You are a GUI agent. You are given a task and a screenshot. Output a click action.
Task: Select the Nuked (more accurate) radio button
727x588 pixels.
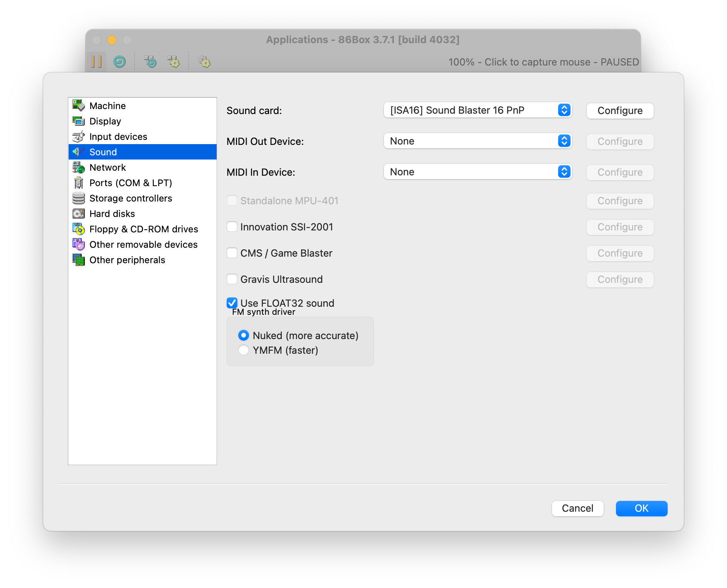point(244,335)
